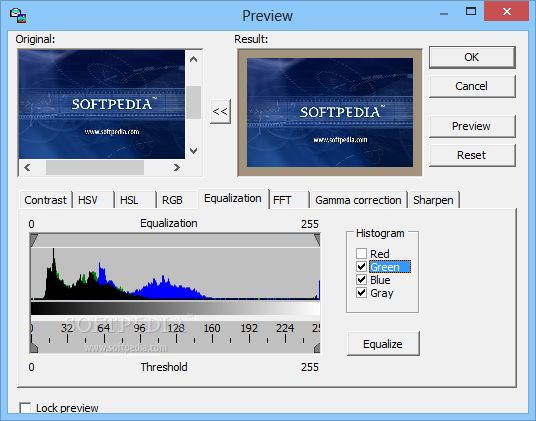Click the scroll down arrow in Original preview
The width and height of the screenshot is (536, 421).
click(x=193, y=151)
